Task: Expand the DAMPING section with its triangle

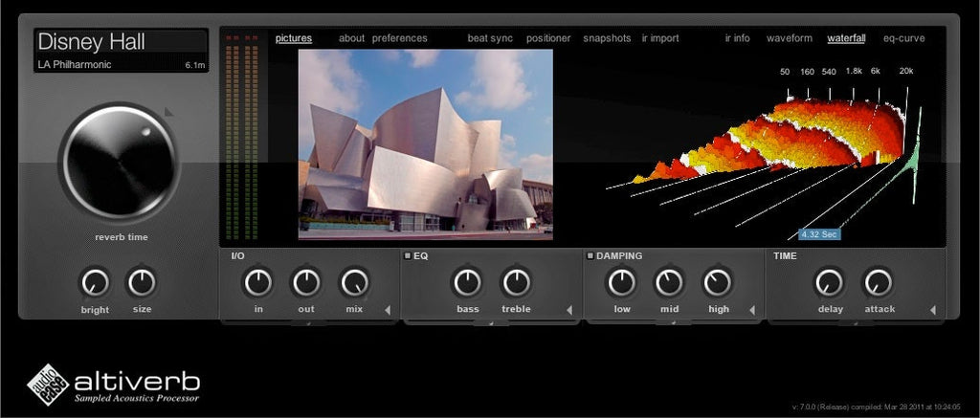Action: (752, 310)
